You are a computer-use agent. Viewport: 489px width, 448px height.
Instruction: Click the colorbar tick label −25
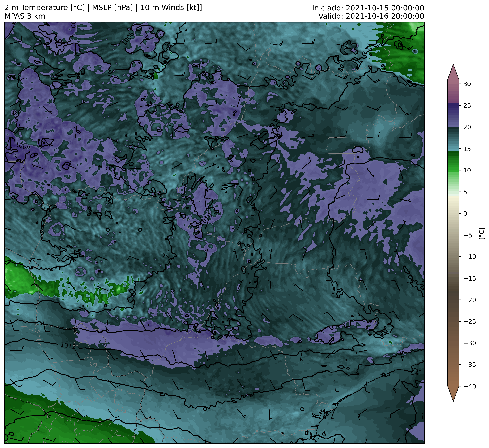pos(469,321)
